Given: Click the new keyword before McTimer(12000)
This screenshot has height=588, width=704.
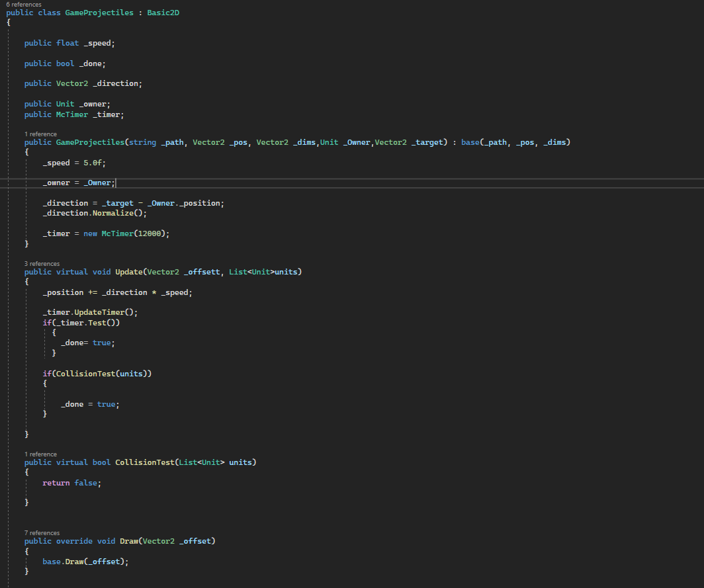Looking at the screenshot, I should [x=90, y=234].
